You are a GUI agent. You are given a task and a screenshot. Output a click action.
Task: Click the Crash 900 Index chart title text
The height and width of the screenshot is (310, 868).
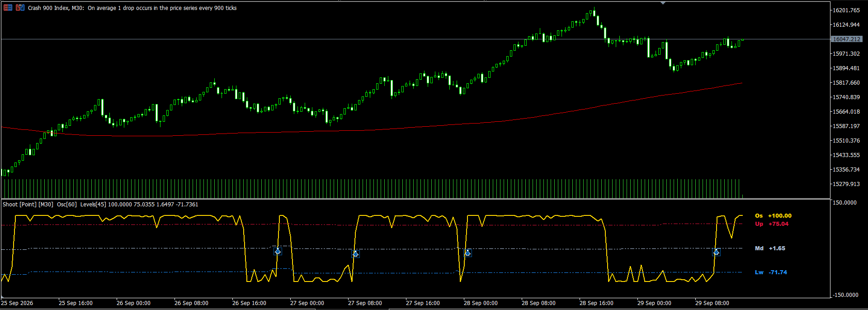[x=49, y=8]
